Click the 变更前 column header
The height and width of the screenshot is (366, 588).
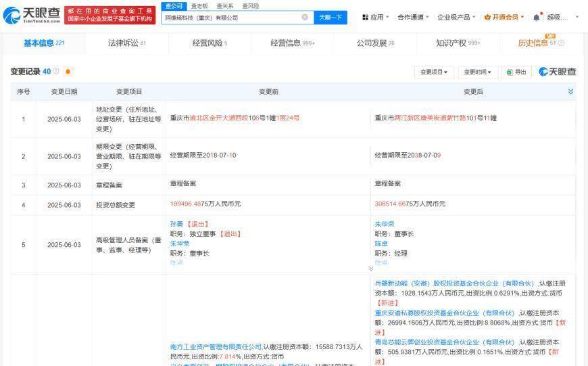pyautogui.click(x=268, y=91)
